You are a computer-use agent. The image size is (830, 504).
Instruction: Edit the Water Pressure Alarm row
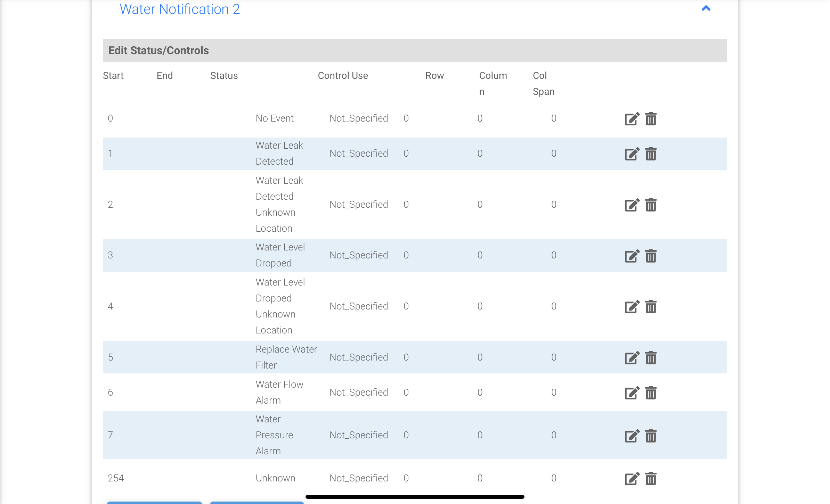[632, 436]
